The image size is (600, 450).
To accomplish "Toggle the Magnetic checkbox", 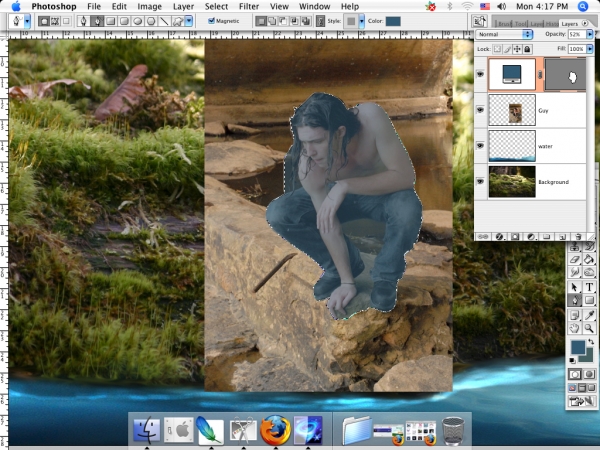I will click(211, 21).
